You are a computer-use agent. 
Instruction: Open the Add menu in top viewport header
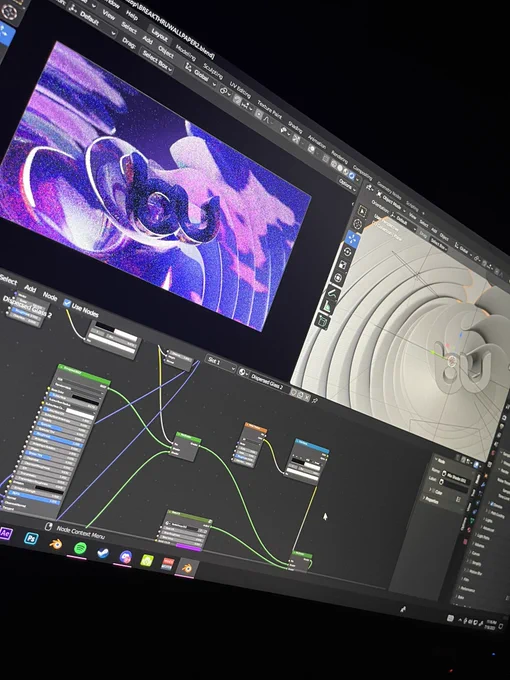pyautogui.click(x=147, y=39)
